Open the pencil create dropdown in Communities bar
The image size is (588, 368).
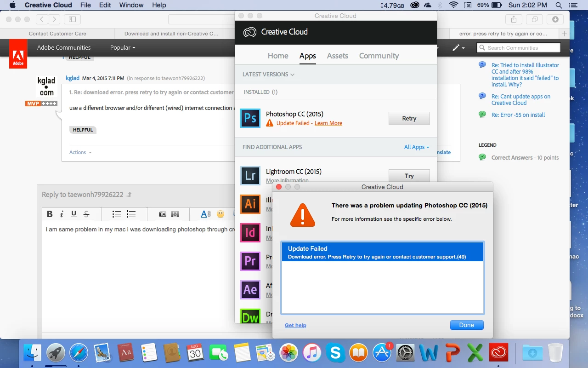[458, 47]
